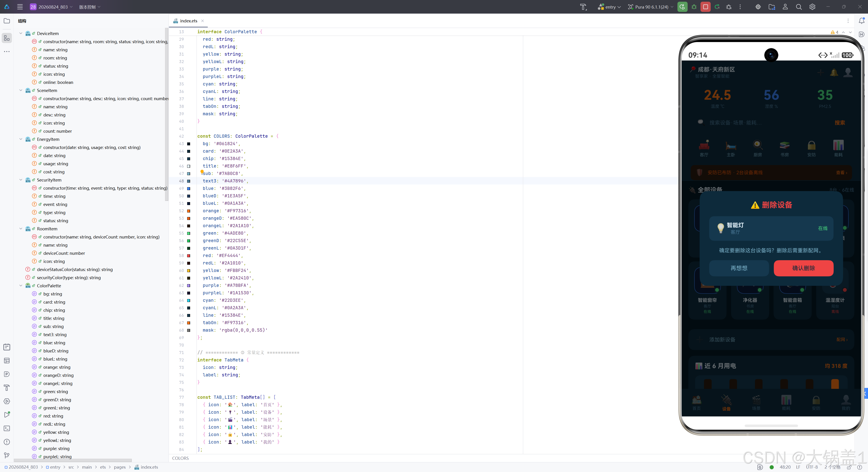
Task: Open the Problems tool window icon
Action: click(7, 442)
